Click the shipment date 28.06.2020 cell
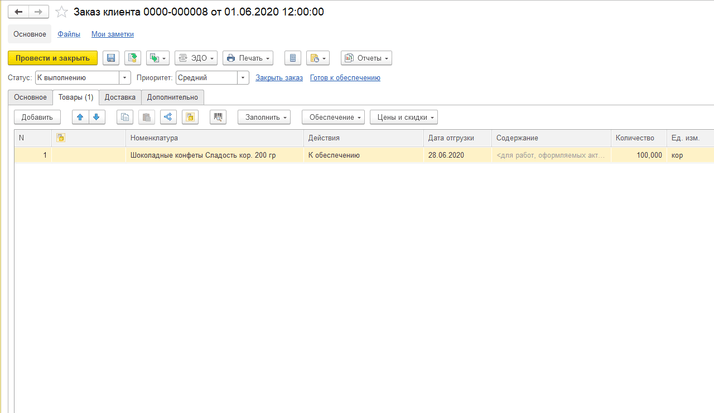714x413 pixels. click(457, 155)
